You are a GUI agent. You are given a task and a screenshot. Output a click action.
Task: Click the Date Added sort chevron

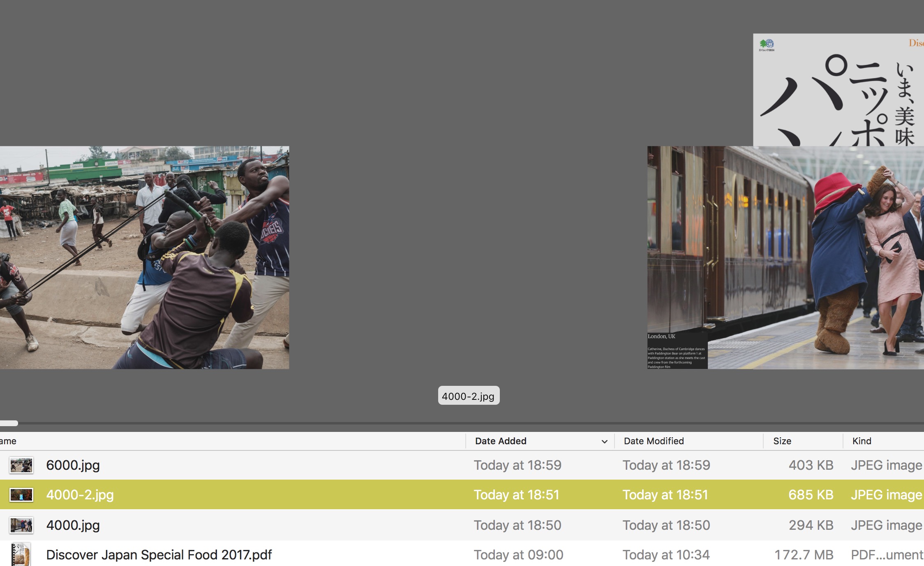click(604, 441)
